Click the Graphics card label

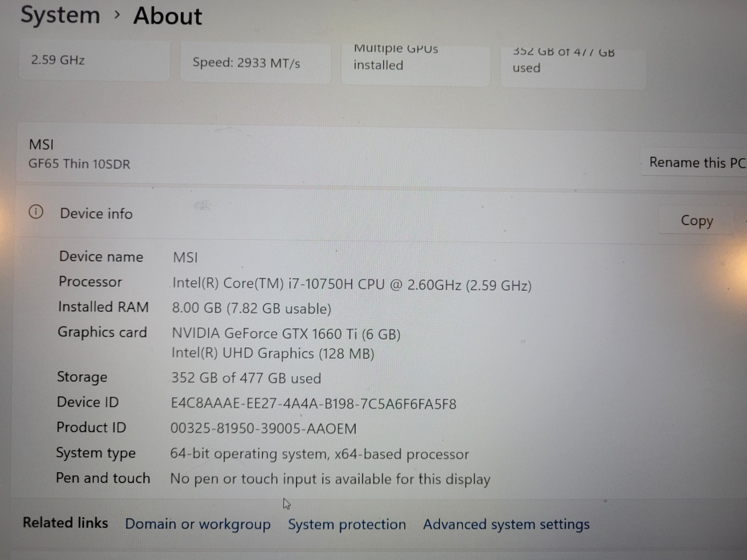[102, 332]
